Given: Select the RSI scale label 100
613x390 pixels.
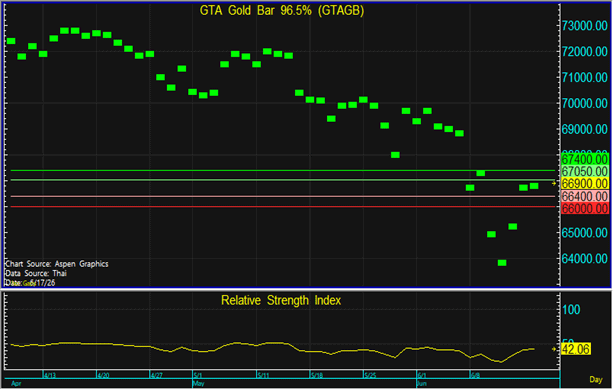Looking at the screenshot, I should click(x=571, y=310).
